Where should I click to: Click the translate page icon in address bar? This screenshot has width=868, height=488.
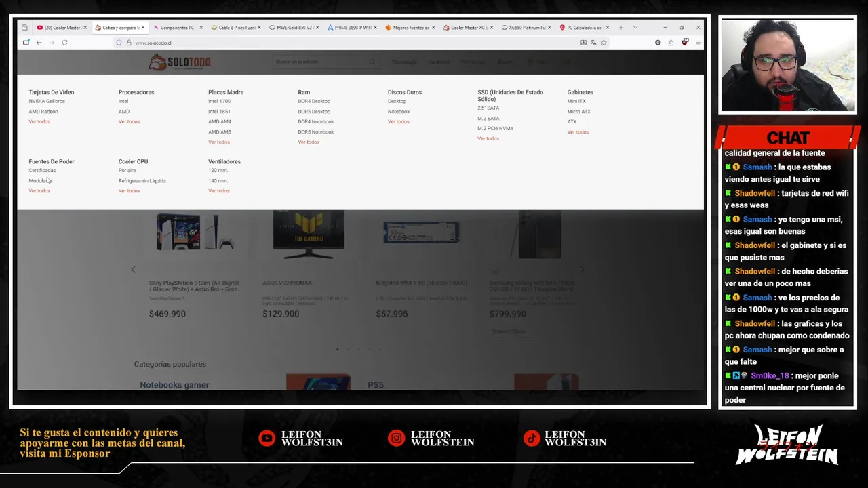[x=593, y=43]
